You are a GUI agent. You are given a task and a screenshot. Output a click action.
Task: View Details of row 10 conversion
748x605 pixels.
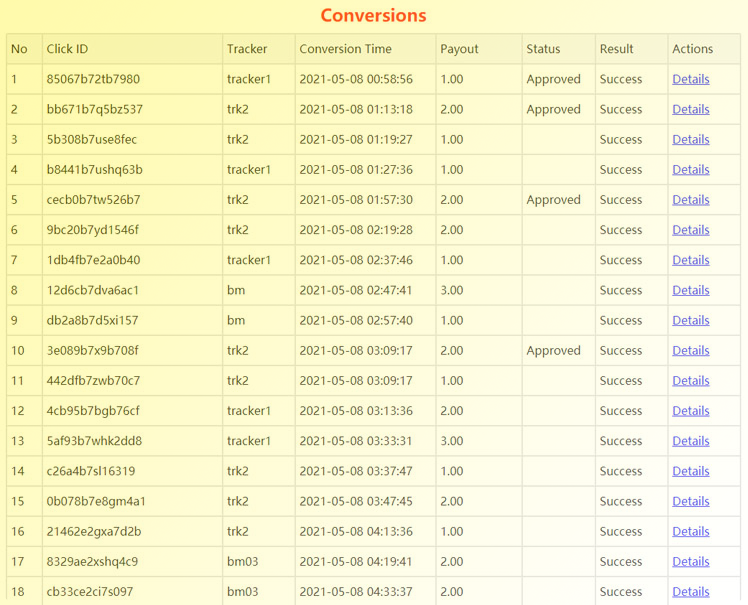coord(690,350)
